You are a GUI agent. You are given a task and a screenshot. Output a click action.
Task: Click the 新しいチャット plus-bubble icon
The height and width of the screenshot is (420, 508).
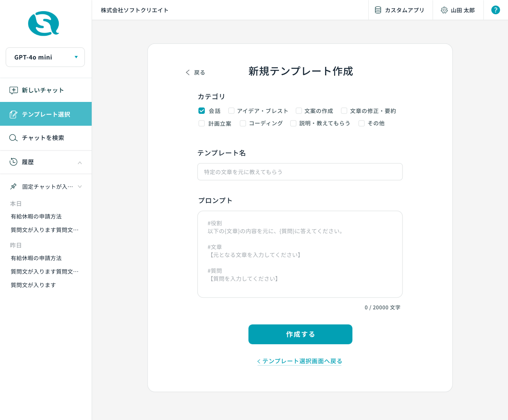[x=13, y=90]
